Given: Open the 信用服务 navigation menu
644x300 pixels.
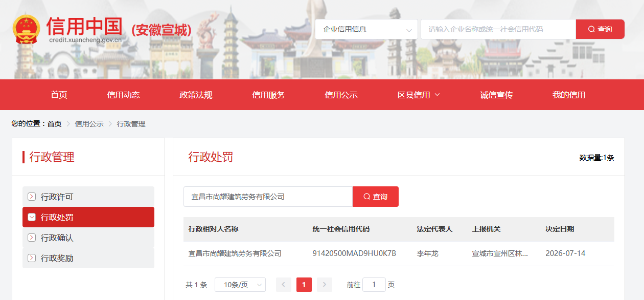Looking at the screenshot, I should pos(268,95).
